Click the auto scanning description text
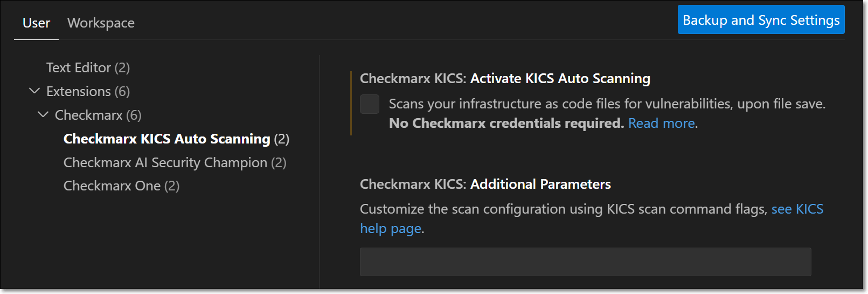This screenshot has height=294, width=868. coord(607,104)
